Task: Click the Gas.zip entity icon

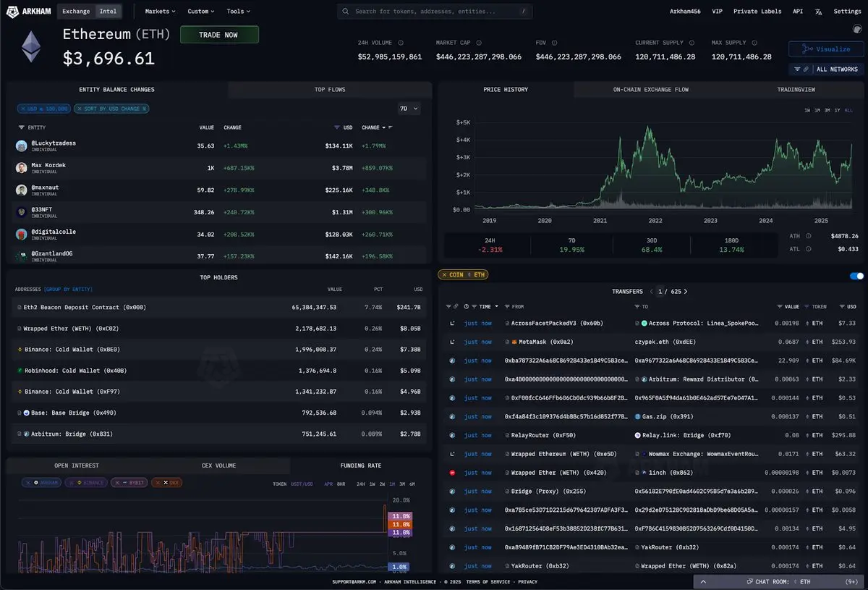Action: tap(637, 416)
